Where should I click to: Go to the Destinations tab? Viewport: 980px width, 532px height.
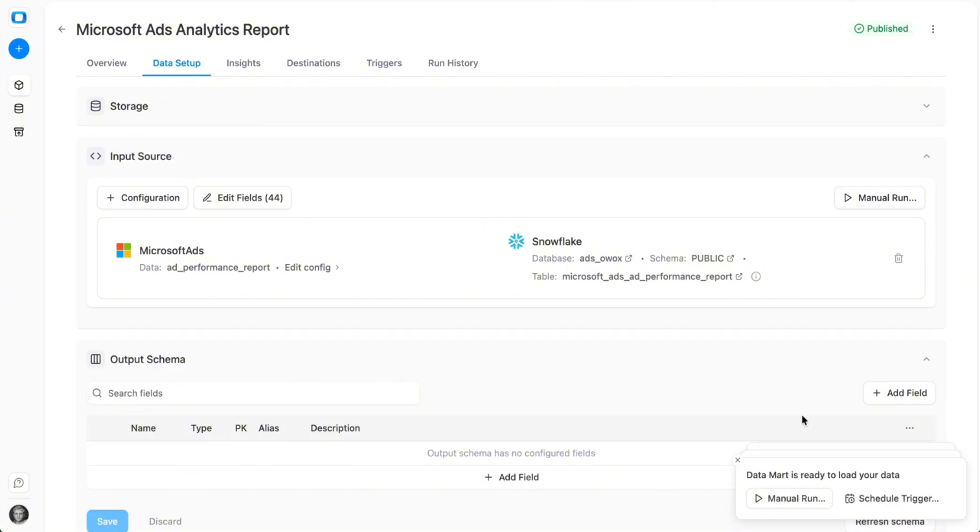(x=313, y=63)
